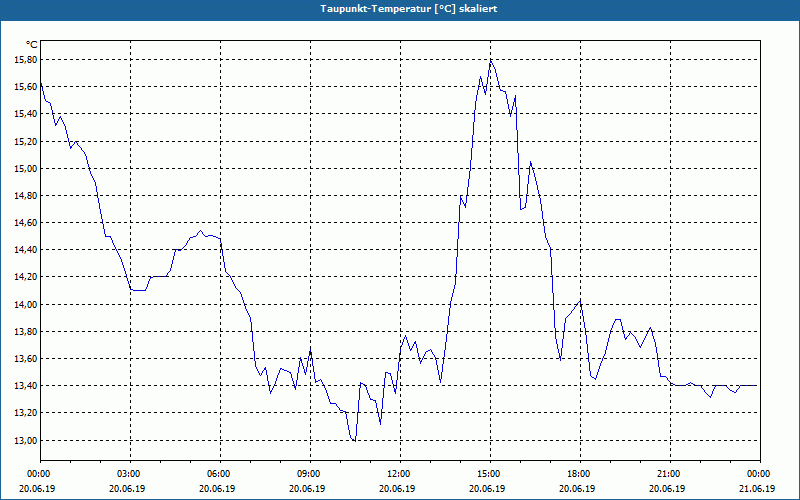
Task: Pick the 20.06.19 date under 15:00
Action: tap(487, 488)
